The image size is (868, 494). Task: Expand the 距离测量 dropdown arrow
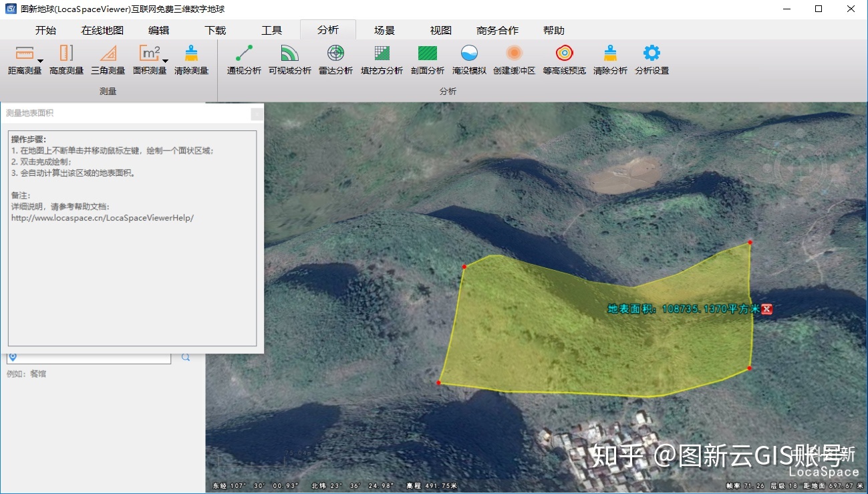point(40,61)
